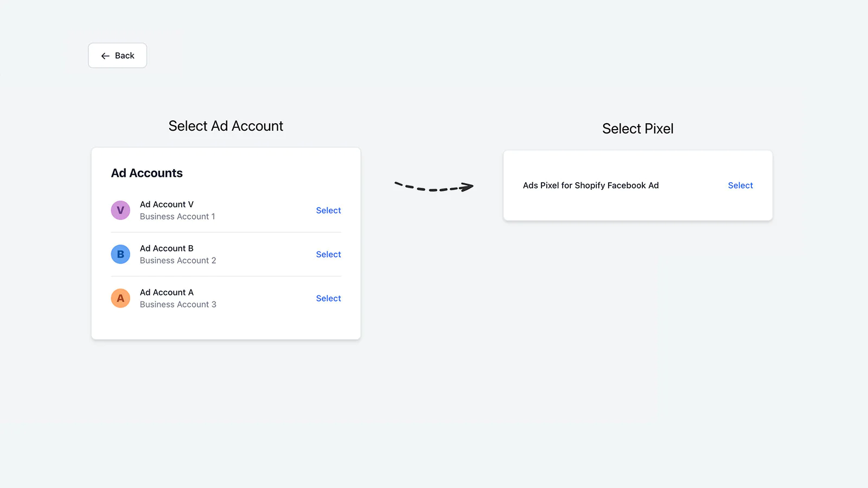Click the Ad Account B name
868x488 pixels.
167,248
